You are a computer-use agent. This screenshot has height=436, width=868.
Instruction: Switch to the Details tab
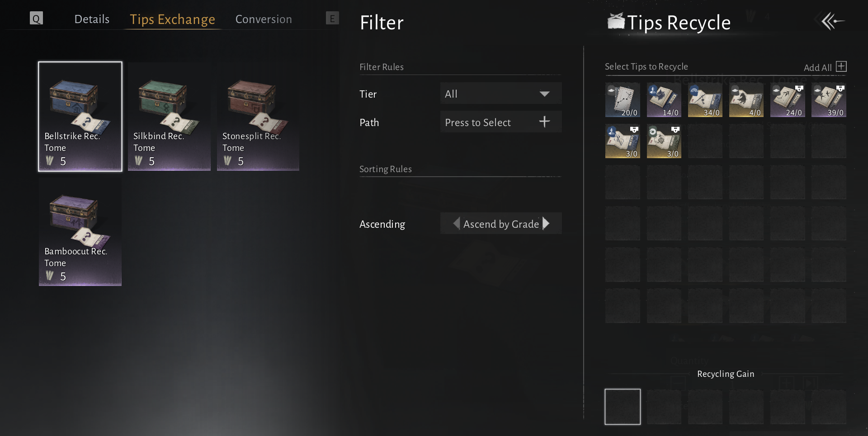coord(92,19)
